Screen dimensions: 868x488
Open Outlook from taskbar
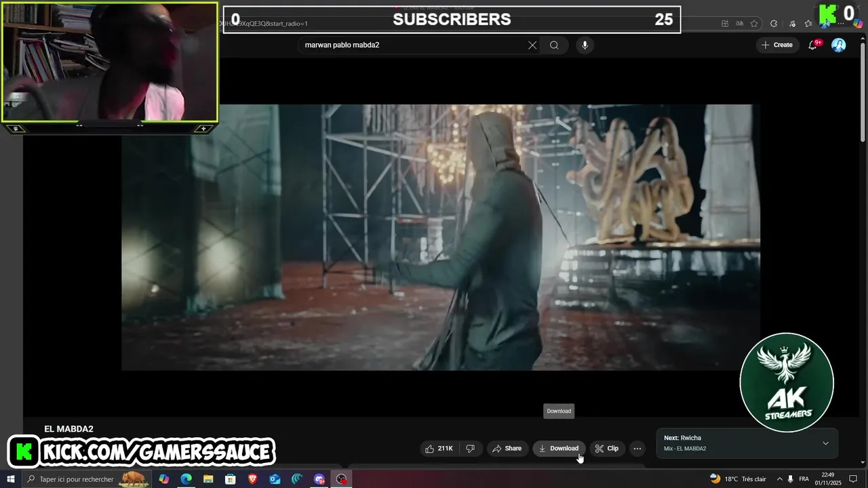pos(275,479)
